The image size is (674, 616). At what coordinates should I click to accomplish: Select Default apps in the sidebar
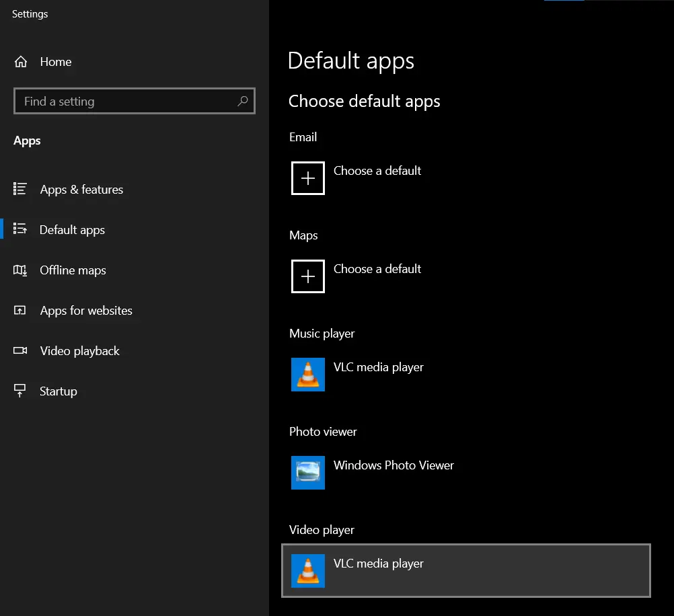coord(72,230)
